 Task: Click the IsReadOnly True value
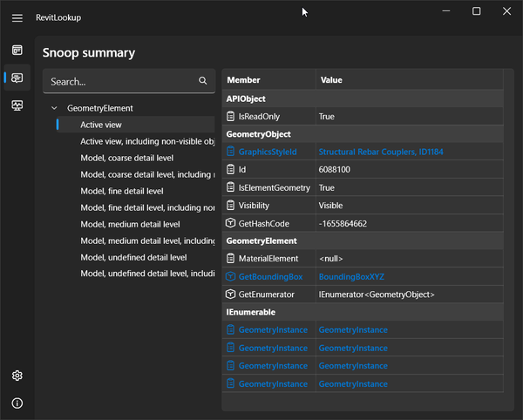point(327,117)
